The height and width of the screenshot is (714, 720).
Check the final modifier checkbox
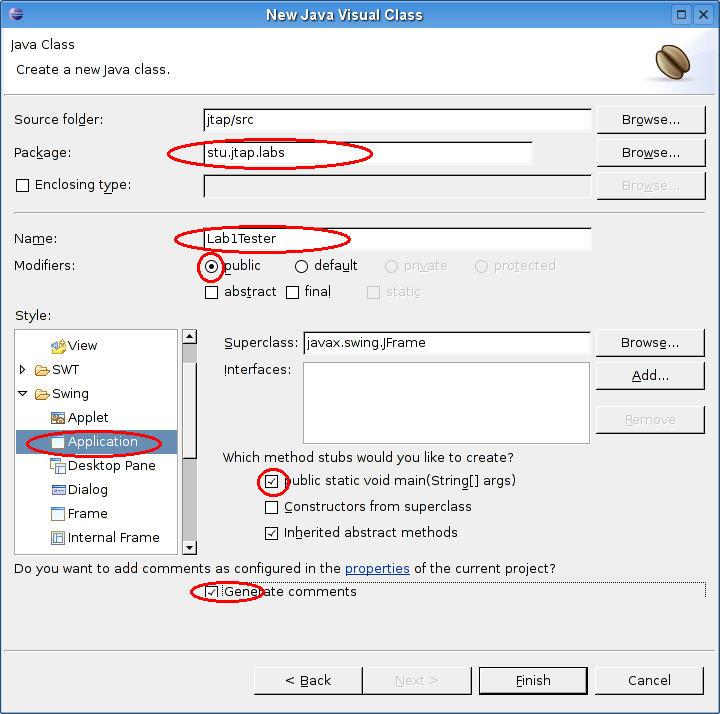coord(292,292)
